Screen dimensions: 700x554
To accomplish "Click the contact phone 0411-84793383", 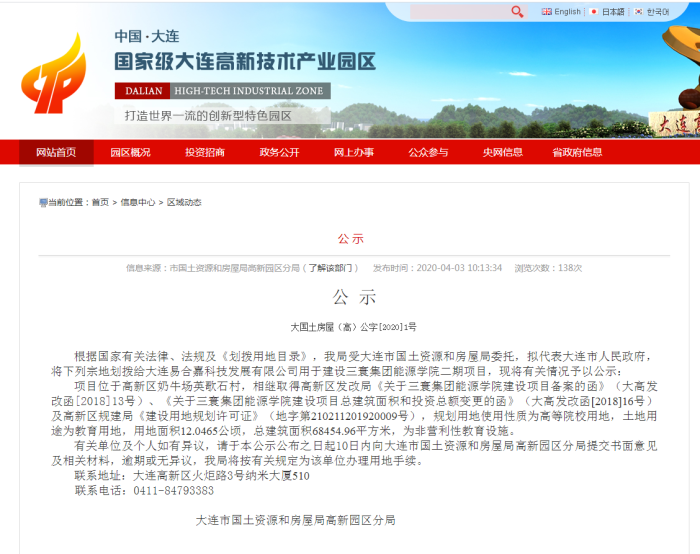I will coord(174,491).
